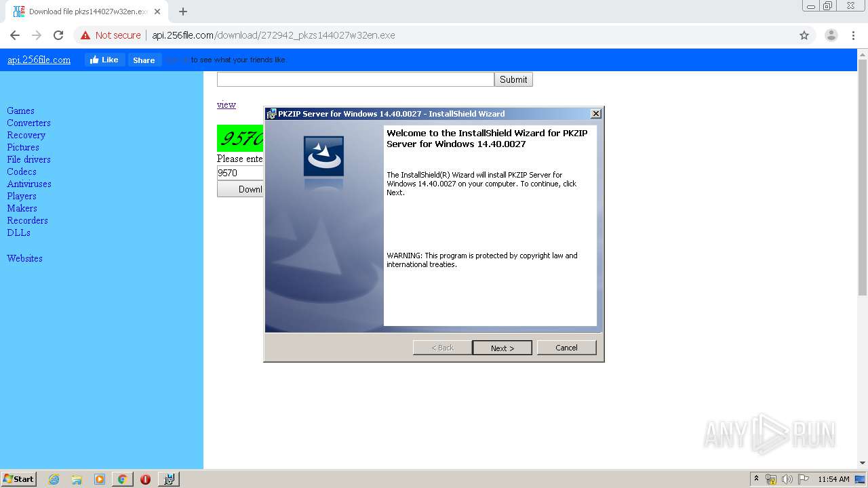Click in the text field beside Submit
The width and height of the screenshot is (868, 488).
point(355,79)
